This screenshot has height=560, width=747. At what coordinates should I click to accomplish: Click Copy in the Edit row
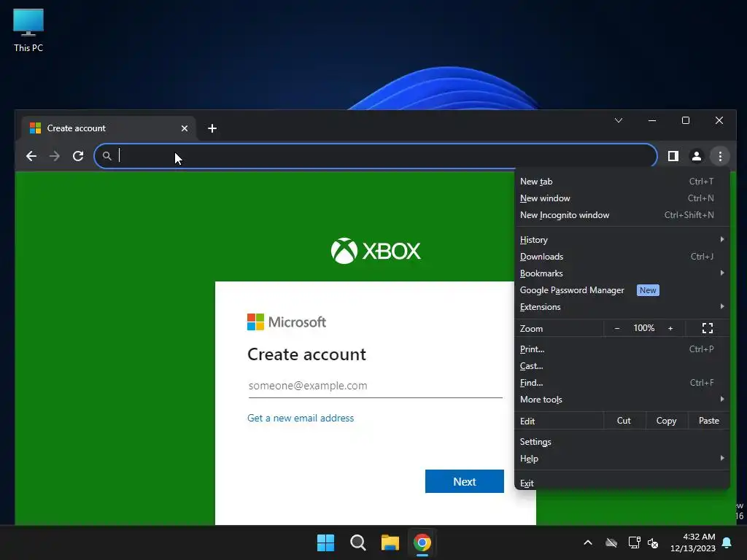pyautogui.click(x=666, y=421)
